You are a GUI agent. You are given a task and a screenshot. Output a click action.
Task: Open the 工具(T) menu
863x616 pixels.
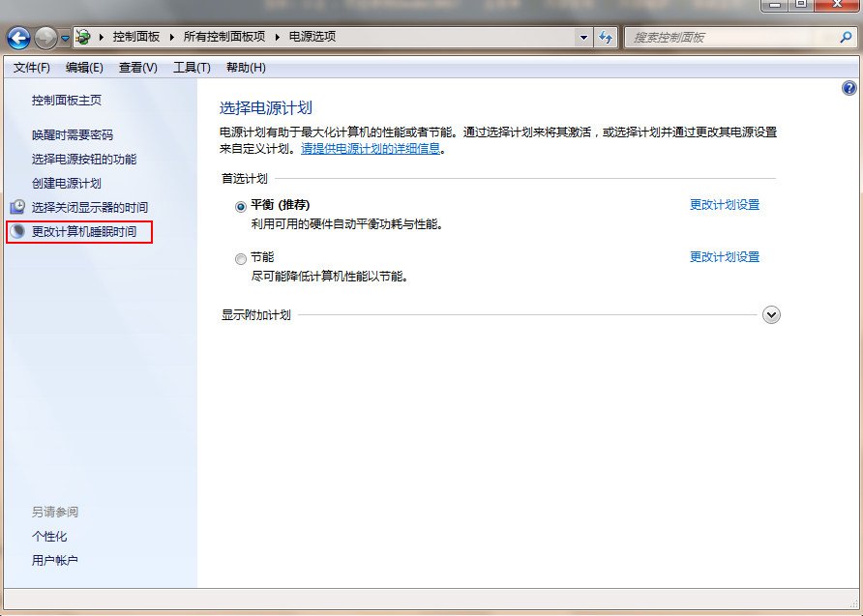[192, 68]
